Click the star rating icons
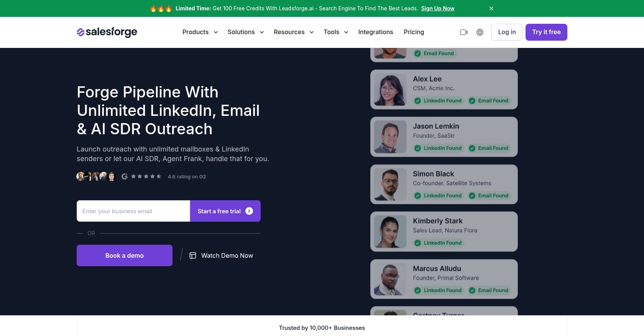The image size is (644, 336). (146, 176)
